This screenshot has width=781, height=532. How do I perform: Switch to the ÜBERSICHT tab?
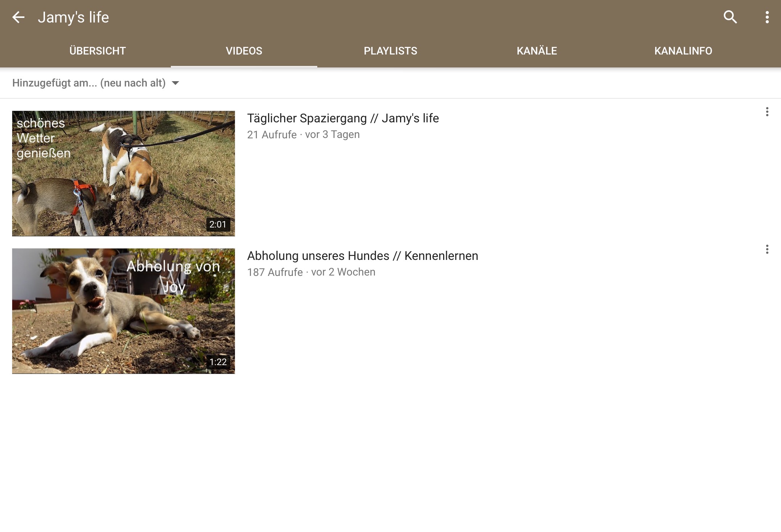pyautogui.click(x=98, y=51)
